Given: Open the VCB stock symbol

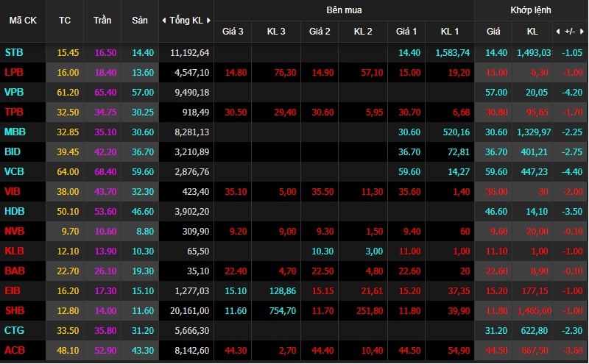Looking at the screenshot, I should pyautogui.click(x=13, y=172).
